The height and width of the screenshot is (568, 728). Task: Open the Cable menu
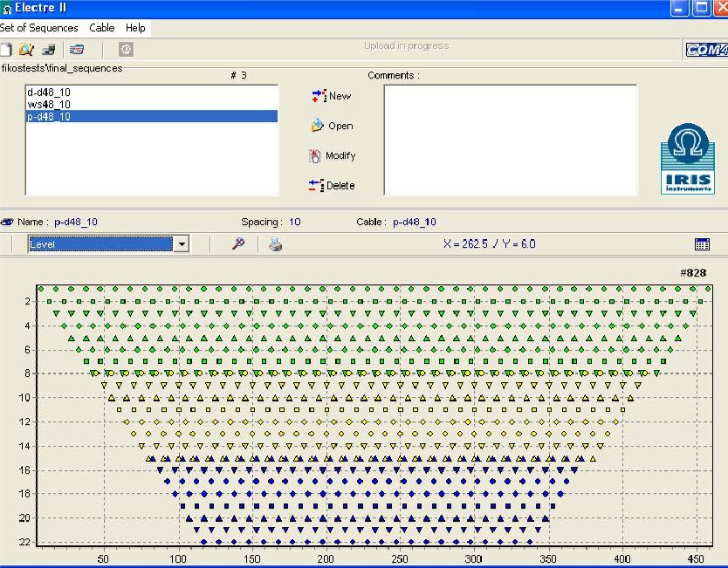(101, 28)
